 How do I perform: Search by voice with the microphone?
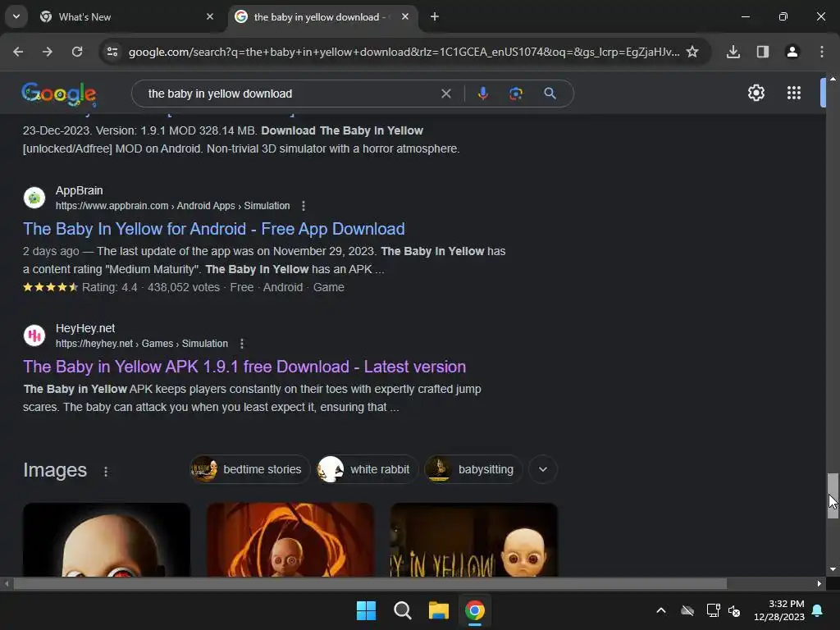[x=482, y=94]
